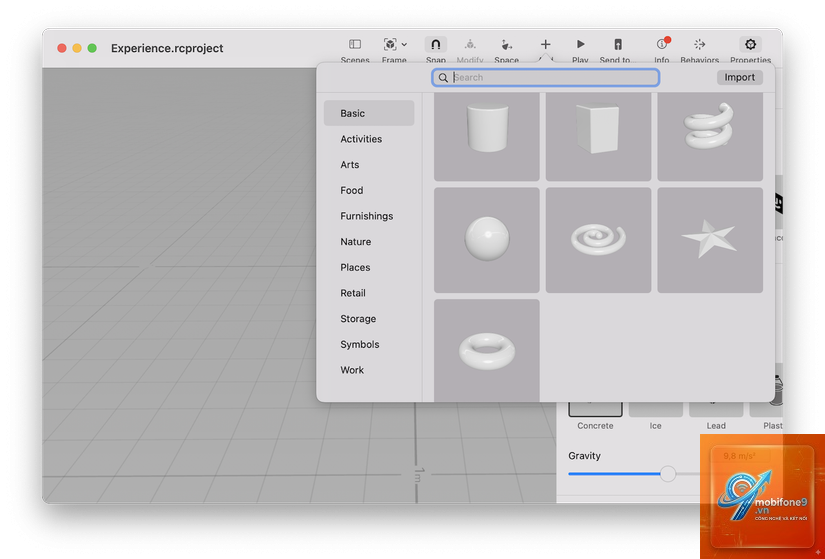The image size is (825, 559).
Task: Toggle the Properties gear panel
Action: 750,44
